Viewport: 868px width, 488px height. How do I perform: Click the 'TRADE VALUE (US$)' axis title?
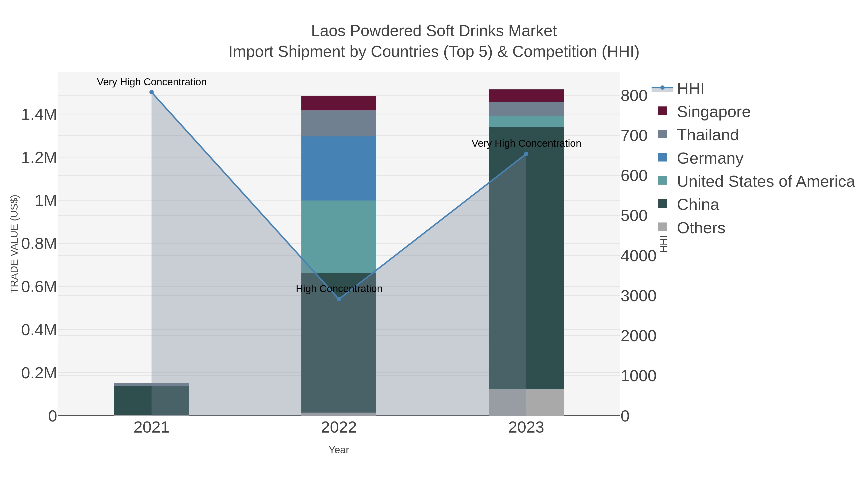point(14,244)
